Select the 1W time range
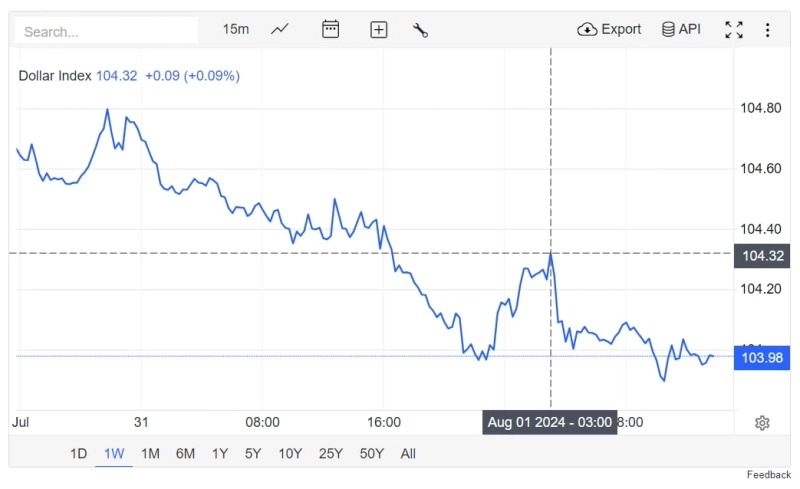The height and width of the screenshot is (489, 800). [x=114, y=453]
